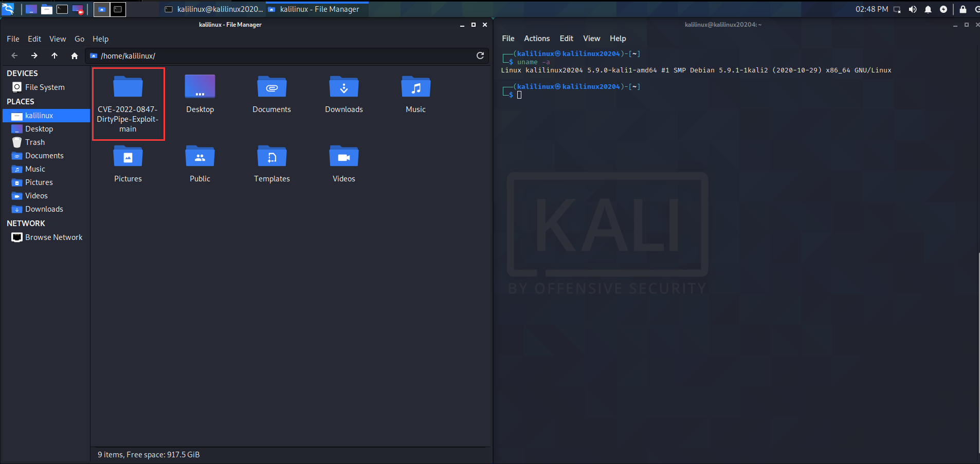Screen dimensions: 980x464
Task: Open the Go menu in File Manager
Action: pos(79,39)
